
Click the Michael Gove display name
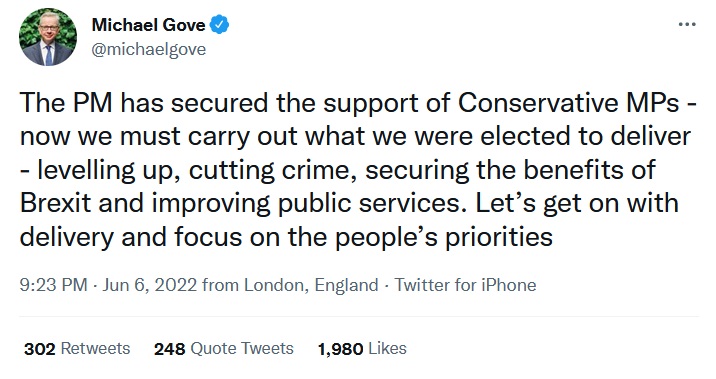[x=148, y=25]
